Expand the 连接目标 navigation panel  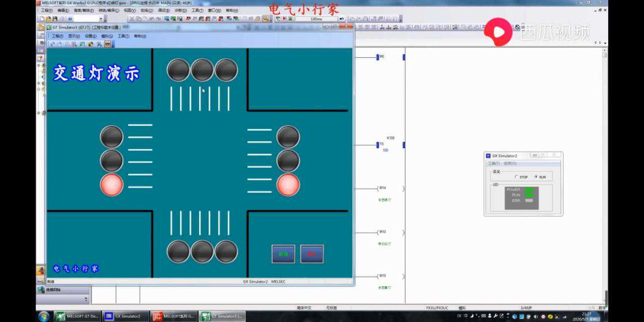point(53,290)
